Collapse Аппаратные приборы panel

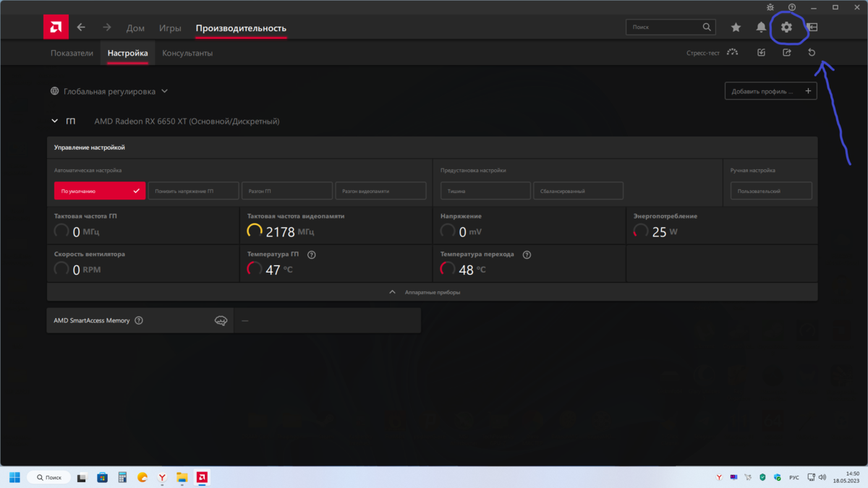(x=433, y=292)
